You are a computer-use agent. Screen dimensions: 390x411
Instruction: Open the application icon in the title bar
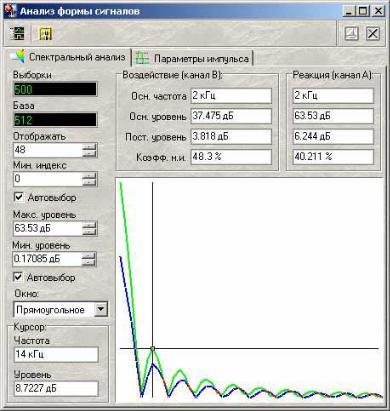coord(10,10)
